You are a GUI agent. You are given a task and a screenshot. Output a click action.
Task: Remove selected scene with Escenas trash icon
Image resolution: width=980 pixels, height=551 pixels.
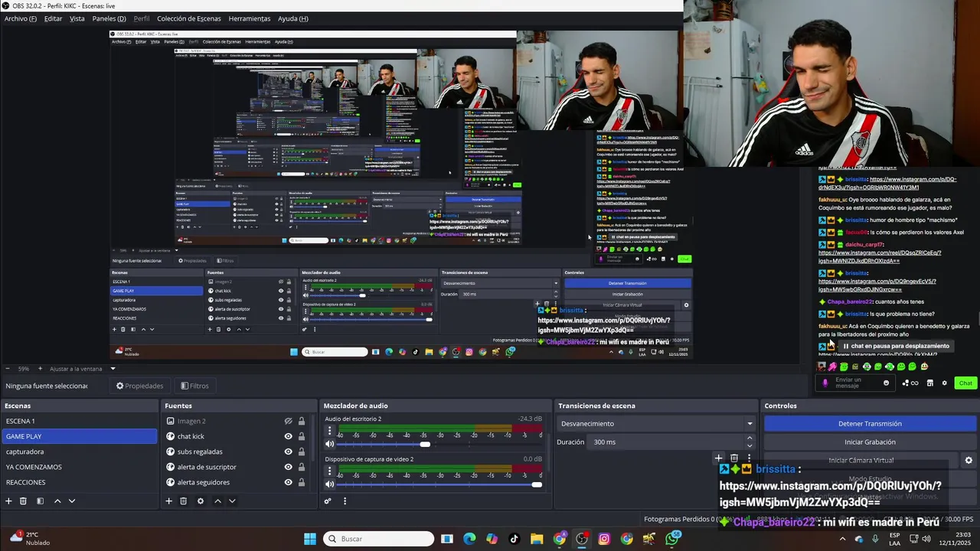point(23,501)
